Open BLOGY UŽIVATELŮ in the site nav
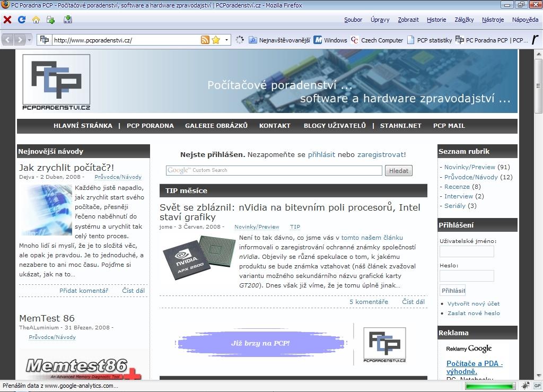 pyautogui.click(x=335, y=126)
